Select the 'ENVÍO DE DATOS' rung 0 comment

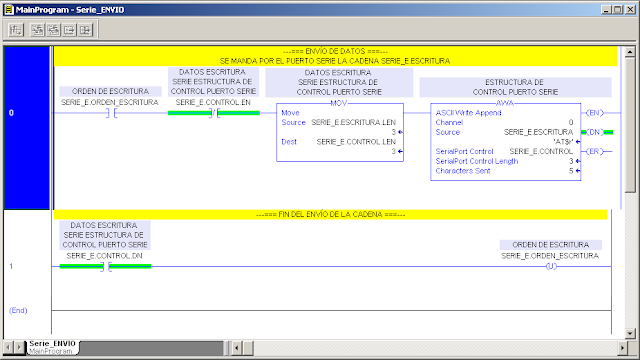pyautogui.click(x=335, y=56)
